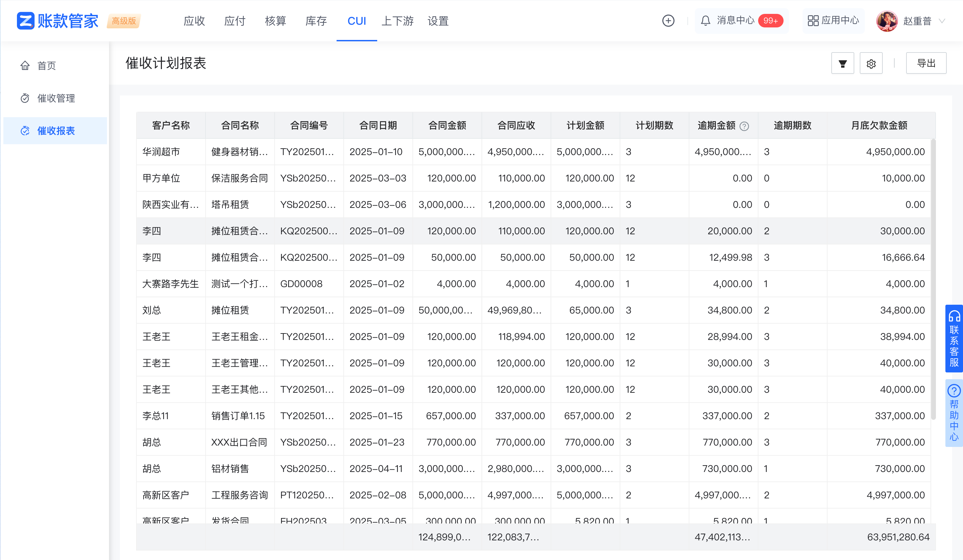
Task: Open the message center bell icon
Action: [705, 21]
